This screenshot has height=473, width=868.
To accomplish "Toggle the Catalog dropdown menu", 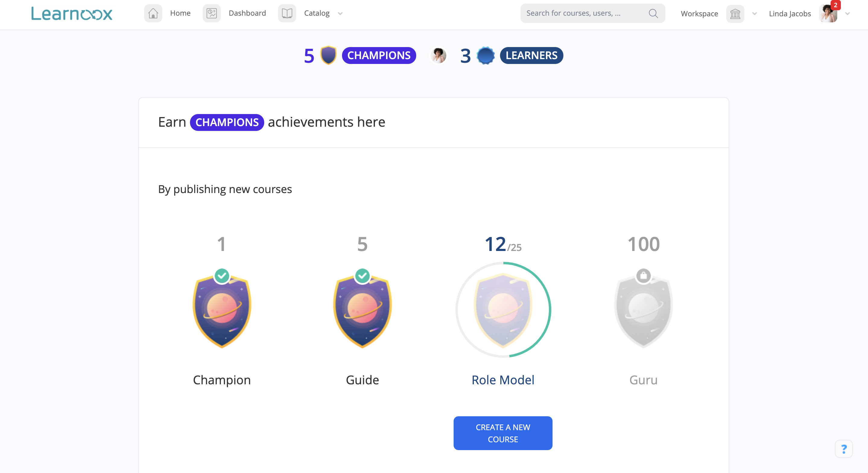I will [x=340, y=12].
